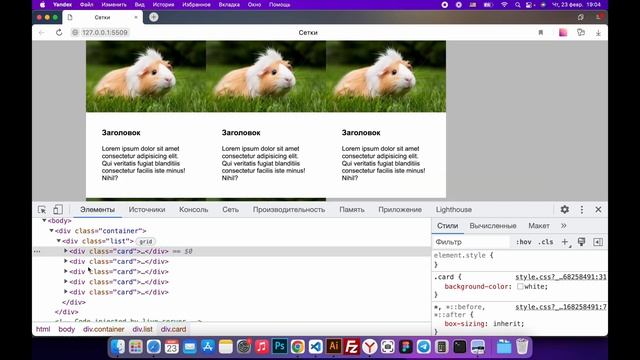640x360 pixels.
Task: Open the Сеть tab
Action: point(231,209)
